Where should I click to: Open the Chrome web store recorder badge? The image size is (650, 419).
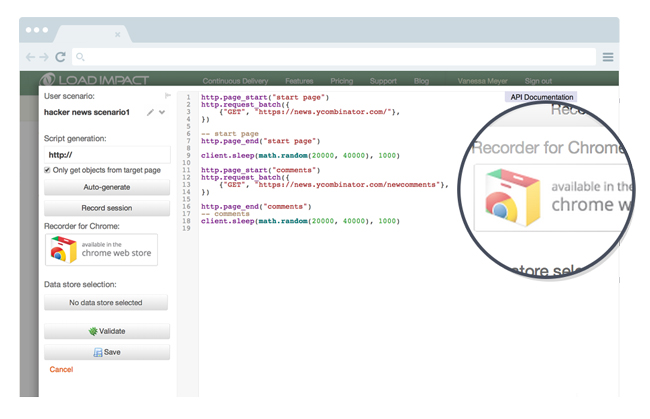(x=102, y=249)
